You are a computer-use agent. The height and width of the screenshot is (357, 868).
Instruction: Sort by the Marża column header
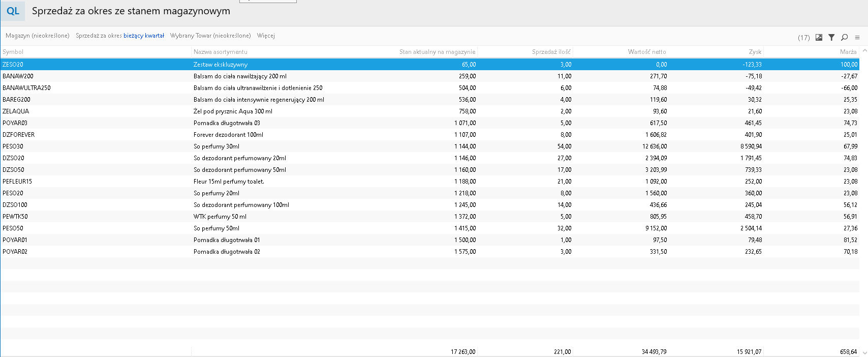pyautogui.click(x=848, y=52)
